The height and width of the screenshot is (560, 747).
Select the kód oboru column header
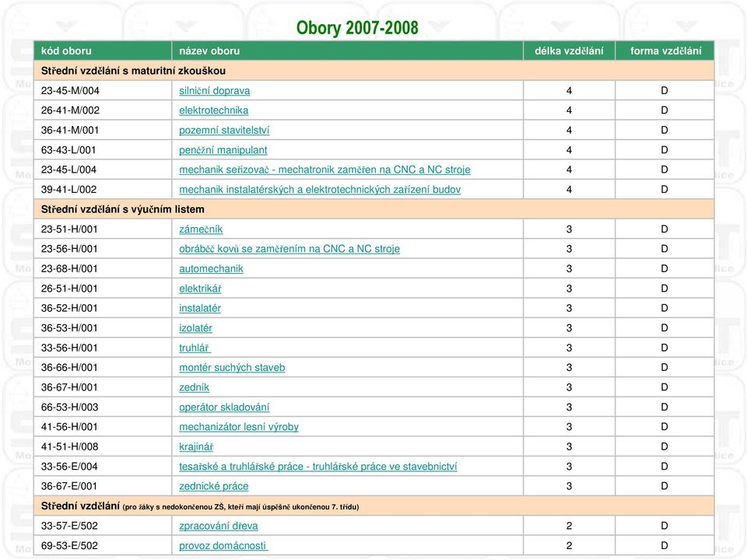point(66,51)
